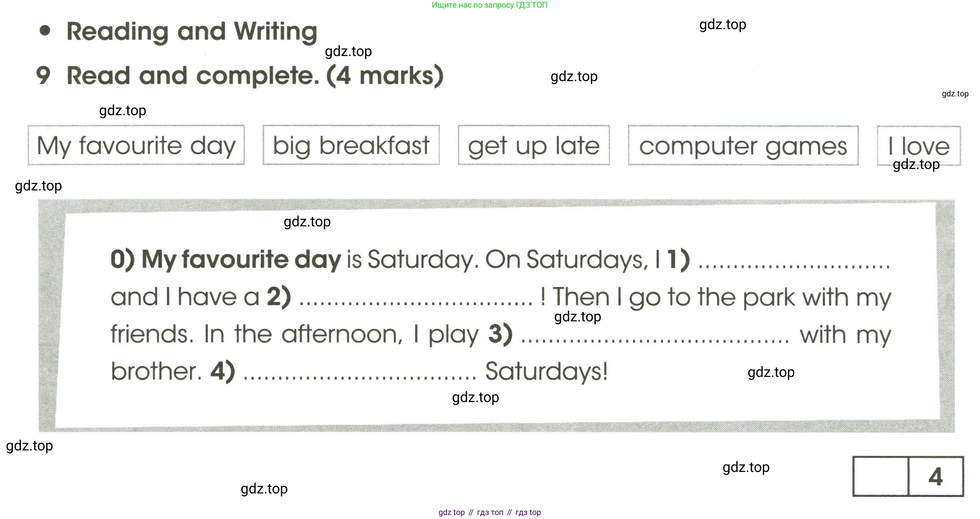Screen dimensions: 980x519
Task: Select the "big breakfast" word box
Action: pyautogui.click(x=351, y=146)
